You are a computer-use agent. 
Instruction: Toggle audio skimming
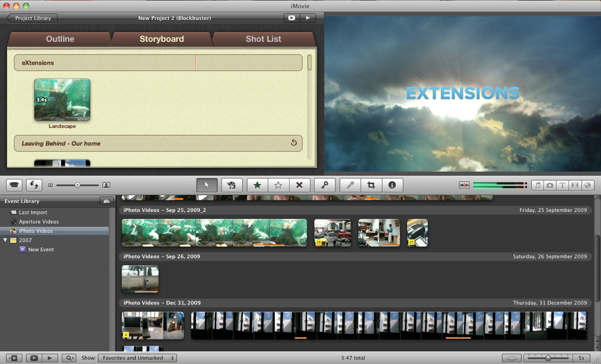click(x=464, y=185)
